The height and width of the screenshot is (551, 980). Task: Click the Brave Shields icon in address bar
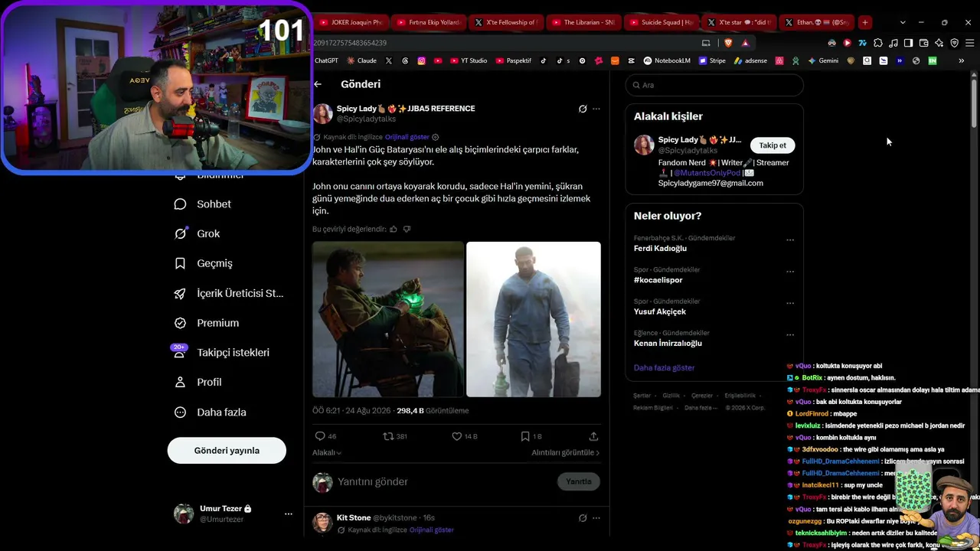pyautogui.click(x=728, y=43)
